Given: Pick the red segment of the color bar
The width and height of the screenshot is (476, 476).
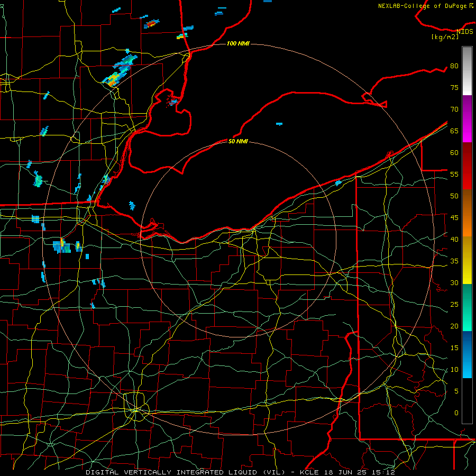Looking at the screenshot, I should click(x=467, y=166).
